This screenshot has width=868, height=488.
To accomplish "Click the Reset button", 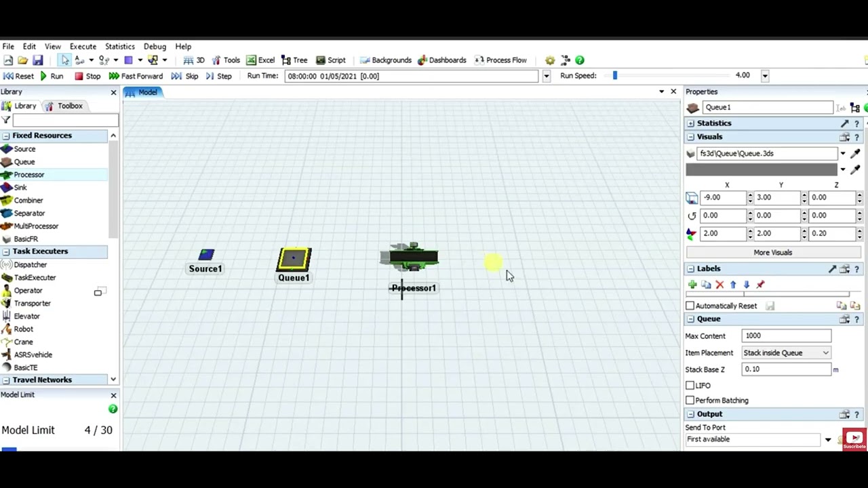I will tap(19, 77).
